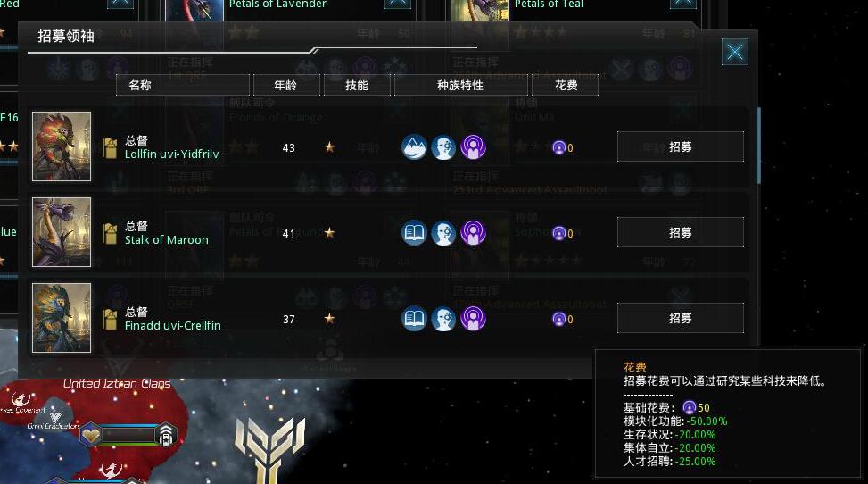Viewport: 868px width, 484px height.
Task: Click the head-gear trait icon in Lollfin's row
Action: (x=443, y=147)
